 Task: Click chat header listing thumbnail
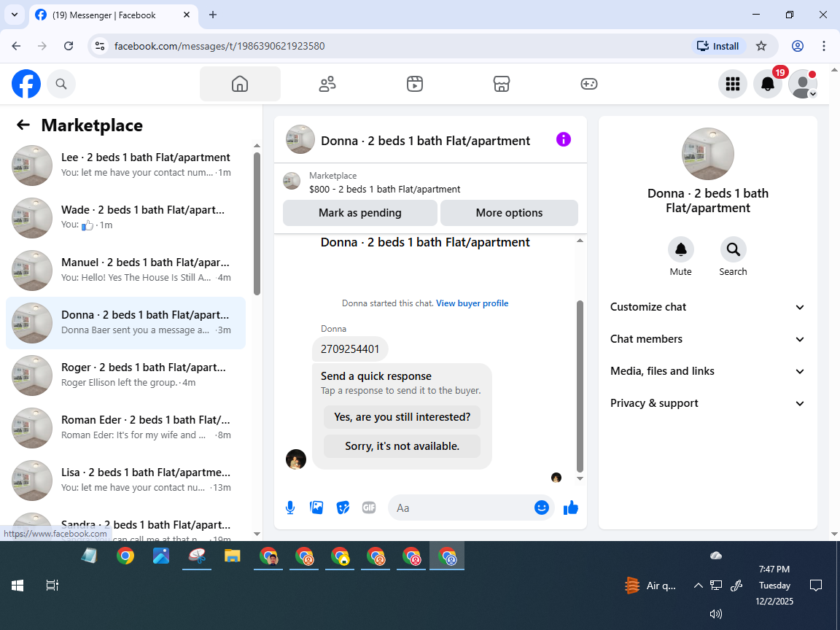300,139
